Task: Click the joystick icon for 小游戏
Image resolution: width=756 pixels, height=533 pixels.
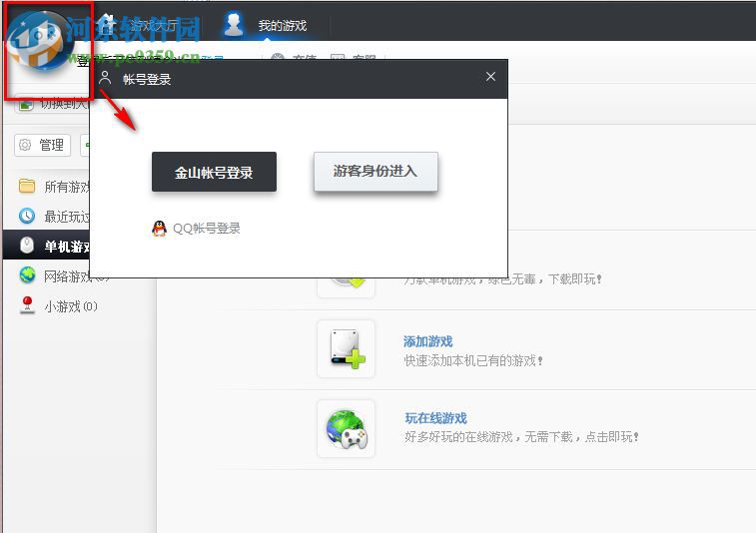Action: 28,305
